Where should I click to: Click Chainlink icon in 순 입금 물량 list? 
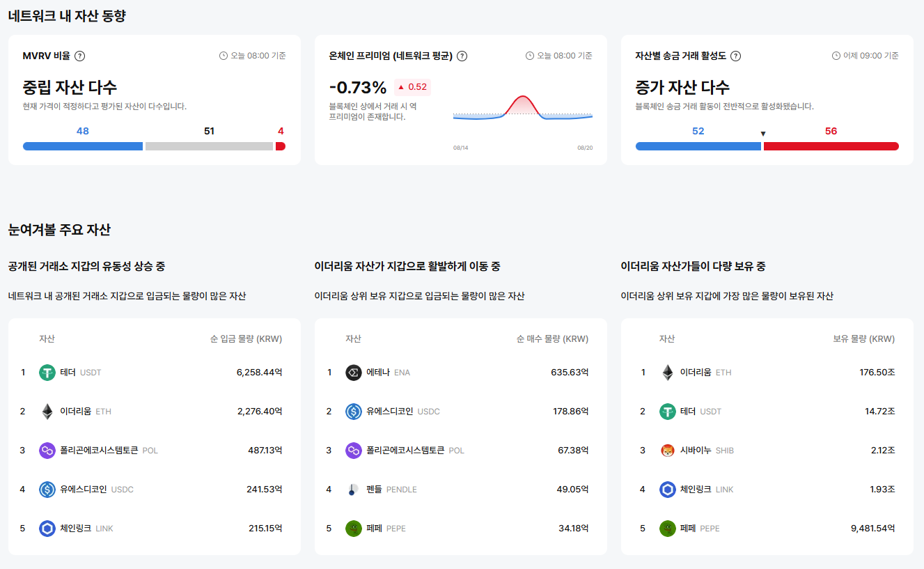pyautogui.click(x=47, y=529)
